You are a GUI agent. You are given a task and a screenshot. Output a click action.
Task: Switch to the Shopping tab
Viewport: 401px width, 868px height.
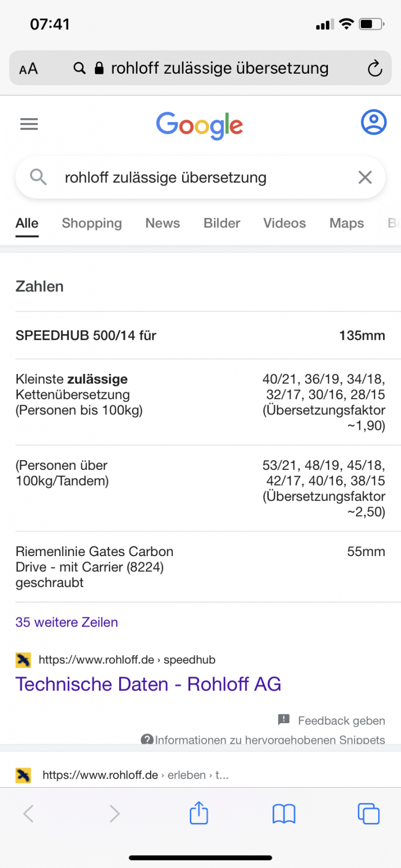[92, 224]
